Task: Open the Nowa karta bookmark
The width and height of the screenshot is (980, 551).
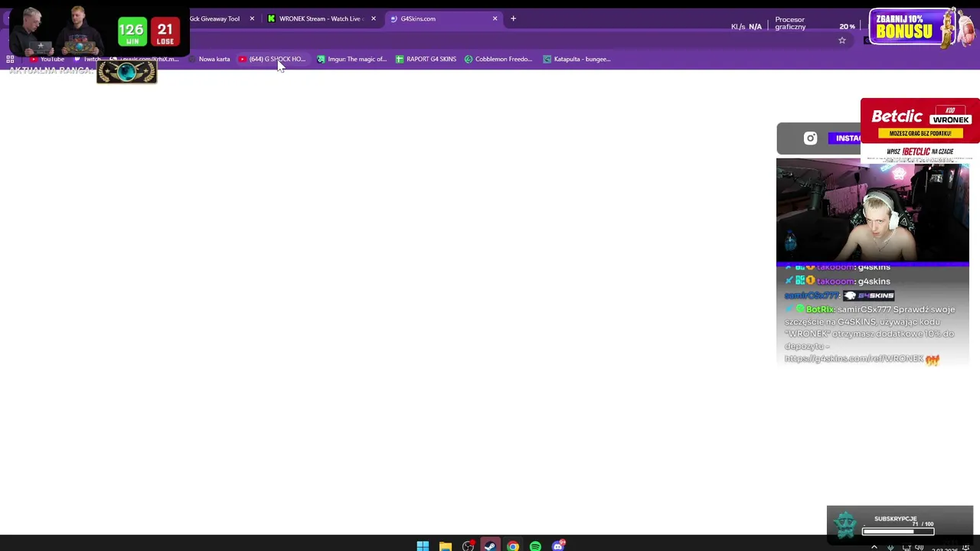Action: click(209, 59)
